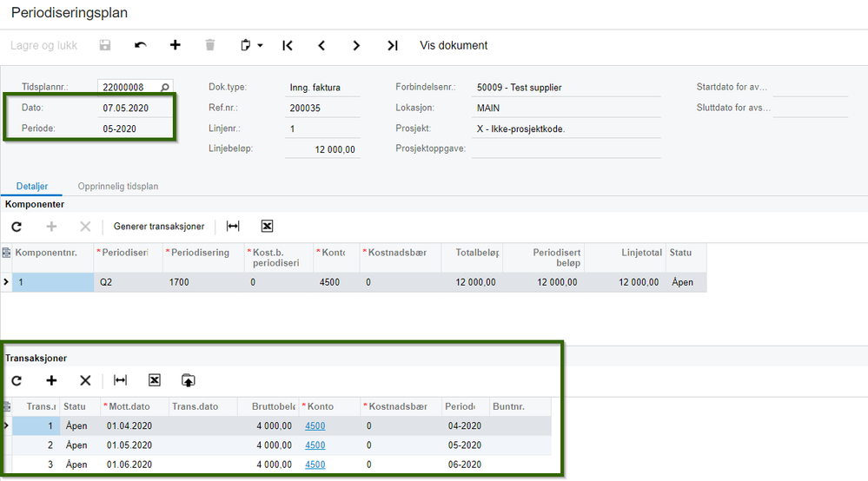
Task: Refresh the Komponenter grid
Action: click(x=17, y=227)
